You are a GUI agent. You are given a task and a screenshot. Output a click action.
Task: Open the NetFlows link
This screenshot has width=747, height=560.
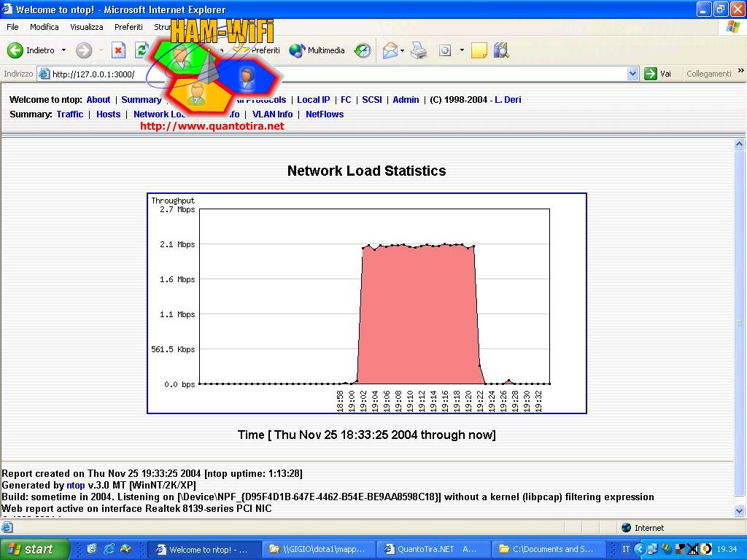325,114
